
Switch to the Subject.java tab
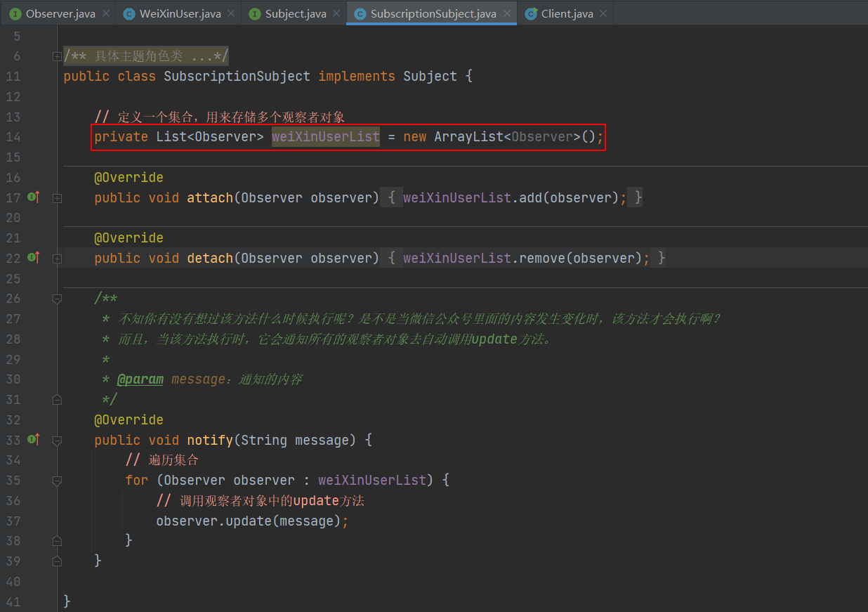pos(294,13)
